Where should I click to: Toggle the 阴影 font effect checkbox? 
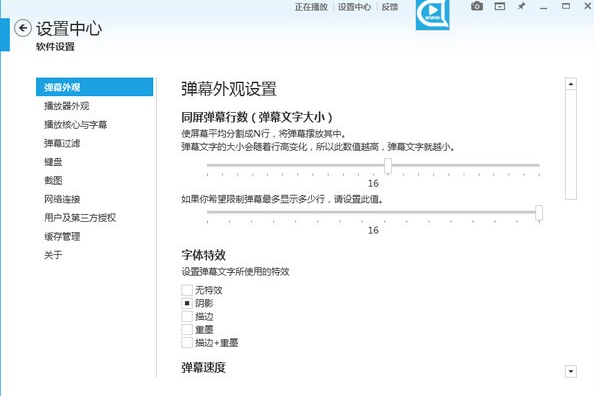coord(187,303)
